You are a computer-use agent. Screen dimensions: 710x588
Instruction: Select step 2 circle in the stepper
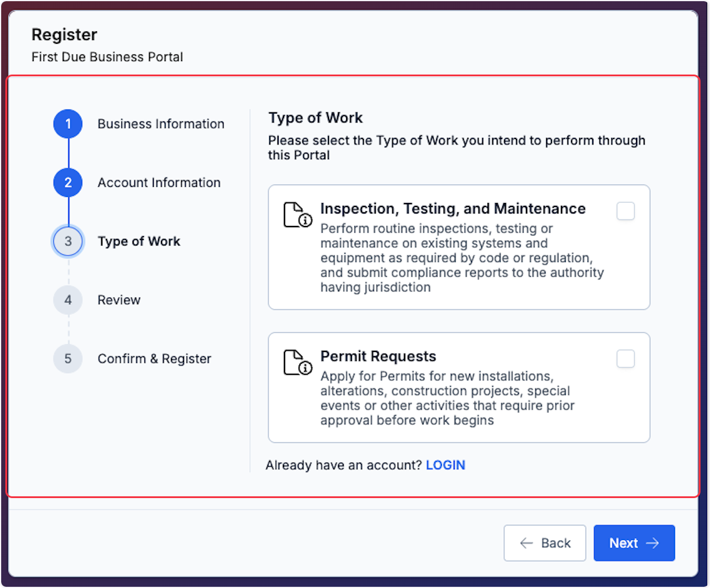coord(68,183)
